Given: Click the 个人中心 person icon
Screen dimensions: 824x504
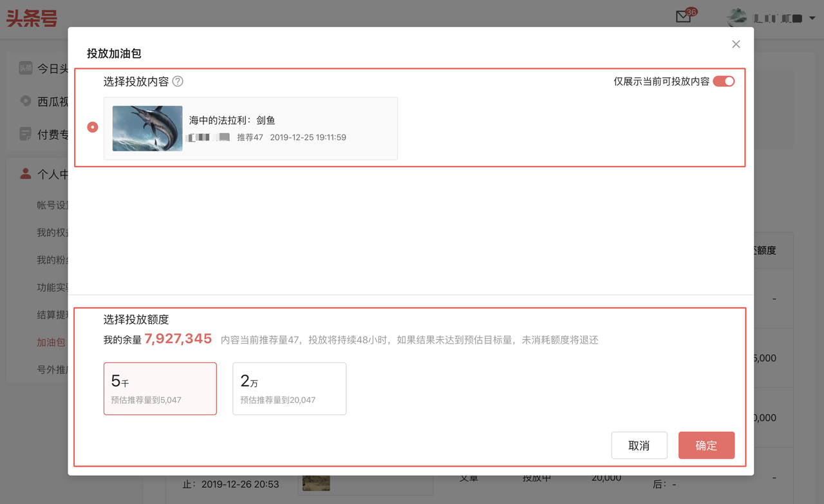Looking at the screenshot, I should click(x=25, y=174).
